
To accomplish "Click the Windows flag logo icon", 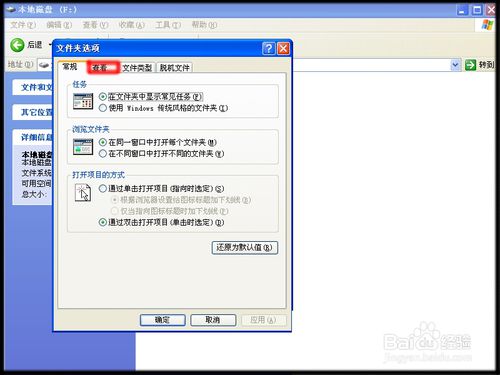I will (x=487, y=25).
